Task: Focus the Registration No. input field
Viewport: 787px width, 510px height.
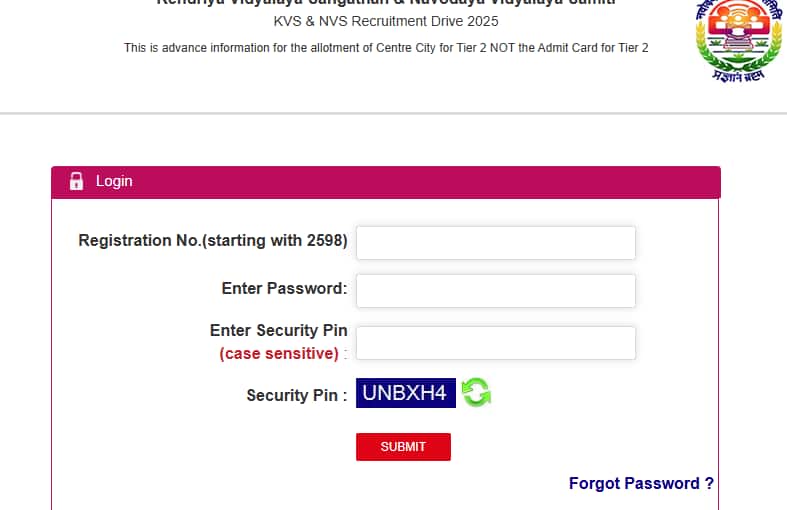Action: point(496,243)
